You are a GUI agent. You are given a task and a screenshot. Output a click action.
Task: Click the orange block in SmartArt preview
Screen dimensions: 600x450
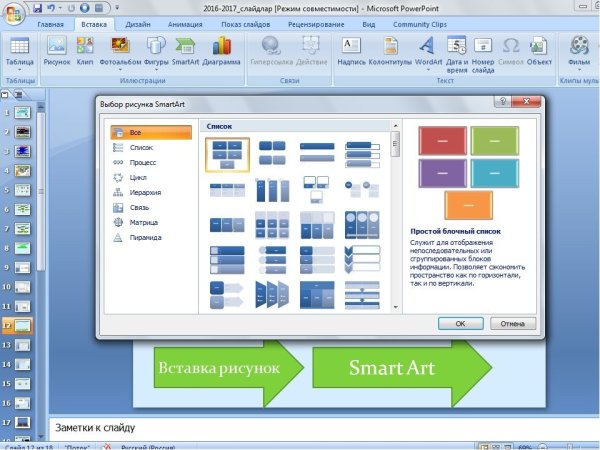[466, 204]
